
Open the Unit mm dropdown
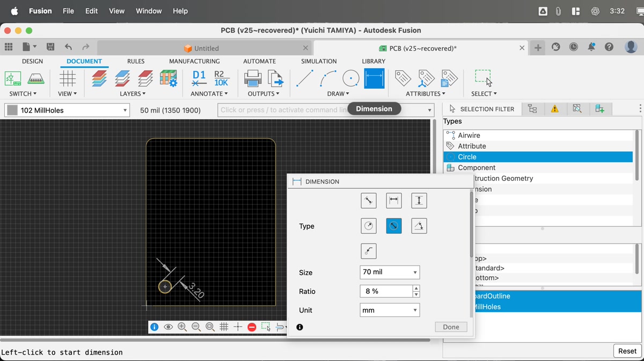(x=390, y=310)
